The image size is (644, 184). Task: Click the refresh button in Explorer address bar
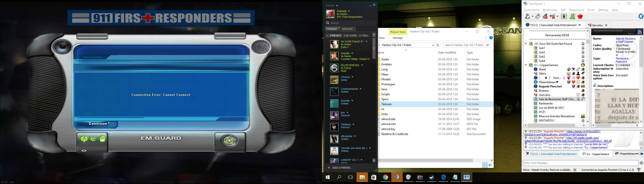[x=438, y=45]
